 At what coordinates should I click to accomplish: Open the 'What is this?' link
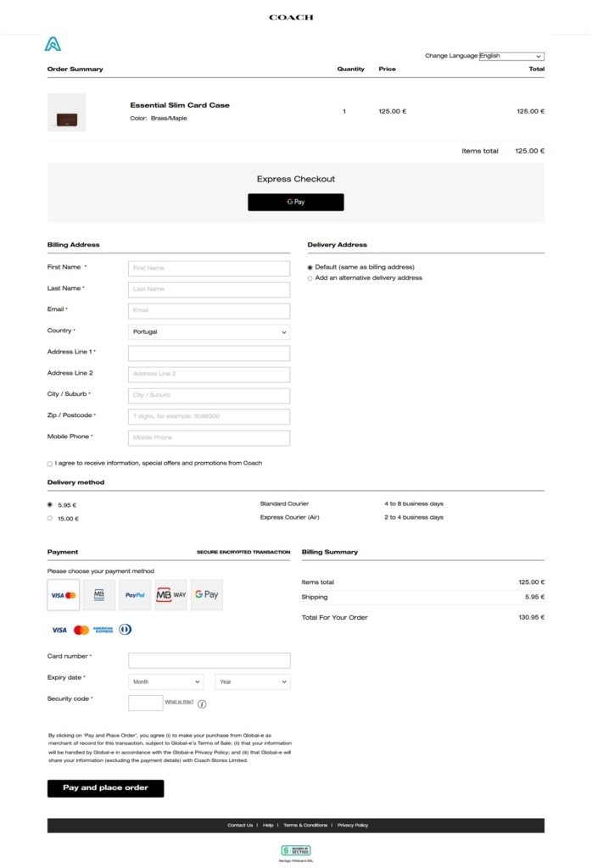pyautogui.click(x=179, y=701)
